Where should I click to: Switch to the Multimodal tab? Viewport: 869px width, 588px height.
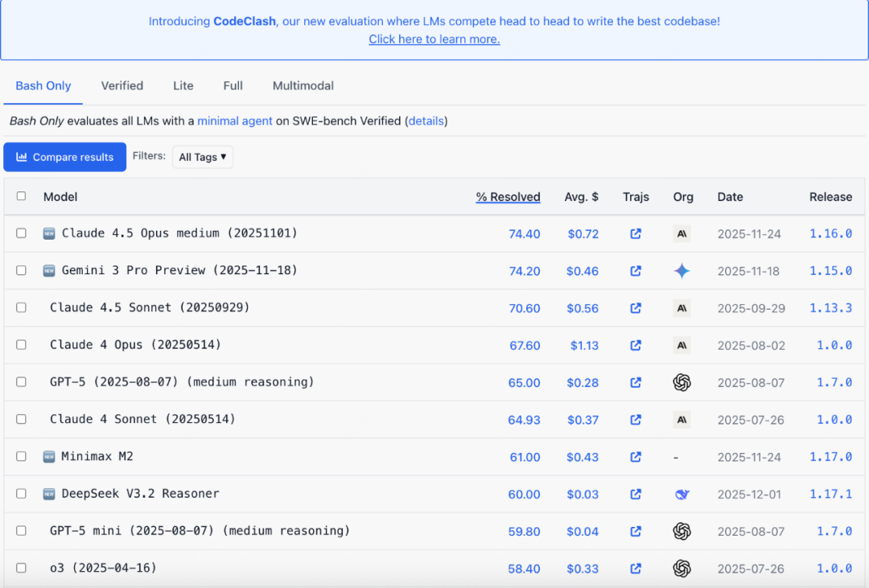[x=303, y=86]
